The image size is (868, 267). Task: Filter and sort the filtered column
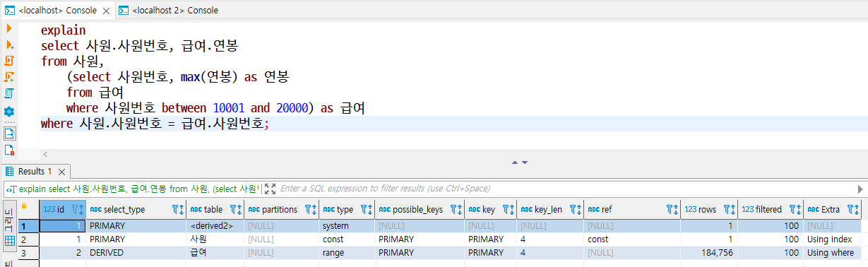795,210
